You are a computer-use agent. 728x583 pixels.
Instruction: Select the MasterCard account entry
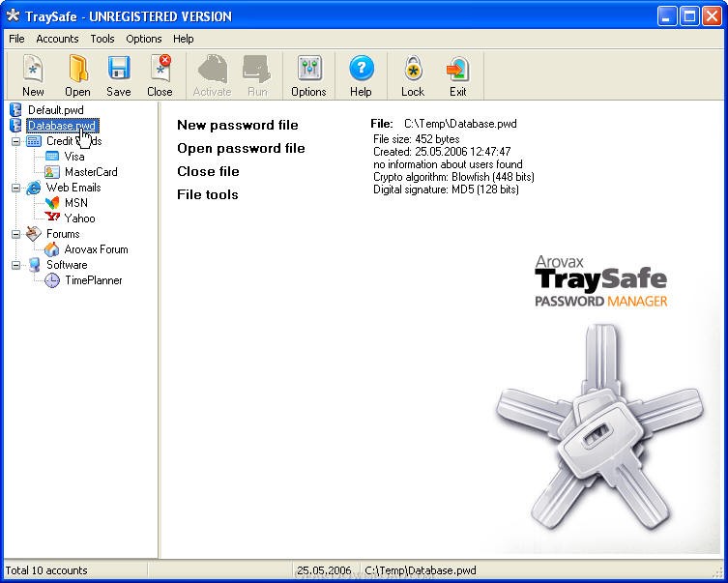[x=90, y=172]
